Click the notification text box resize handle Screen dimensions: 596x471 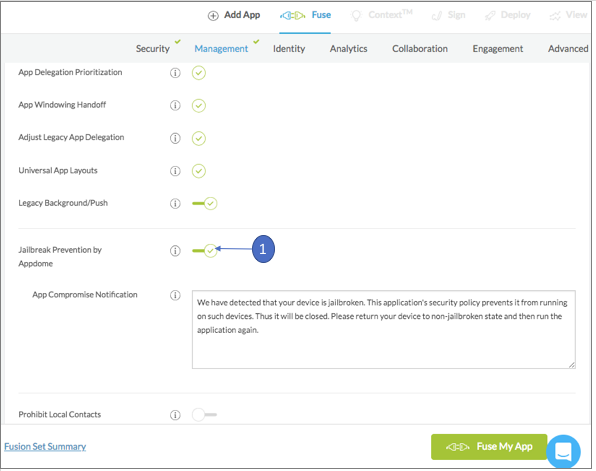click(x=572, y=365)
